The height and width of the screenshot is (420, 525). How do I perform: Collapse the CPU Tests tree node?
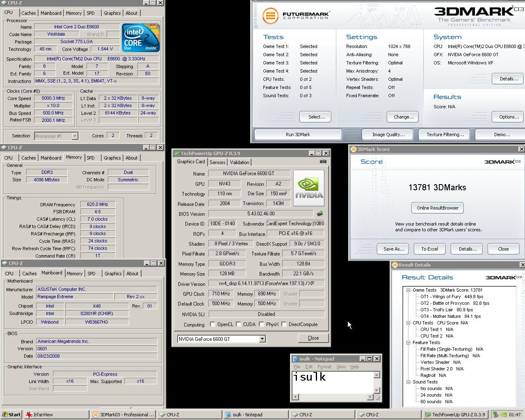(x=409, y=323)
